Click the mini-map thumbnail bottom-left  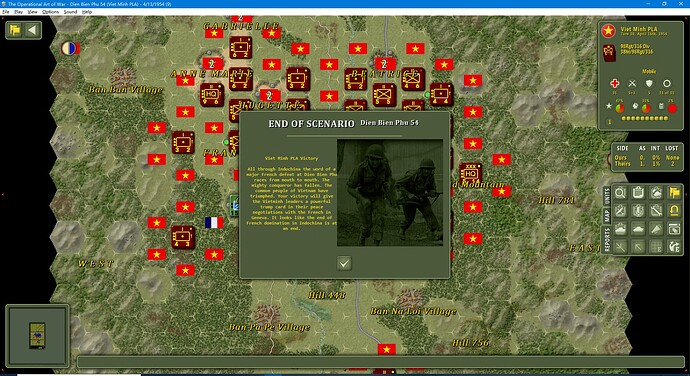pyautogui.click(x=37, y=335)
